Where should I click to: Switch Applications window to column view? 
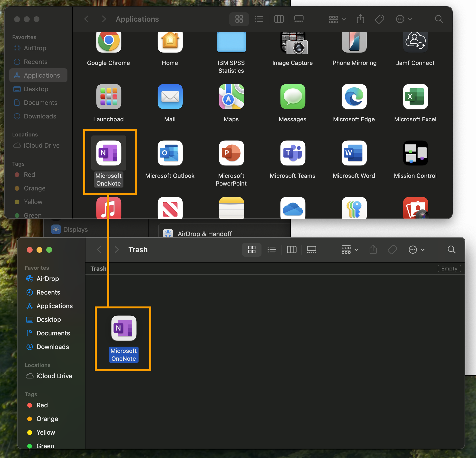click(x=279, y=19)
